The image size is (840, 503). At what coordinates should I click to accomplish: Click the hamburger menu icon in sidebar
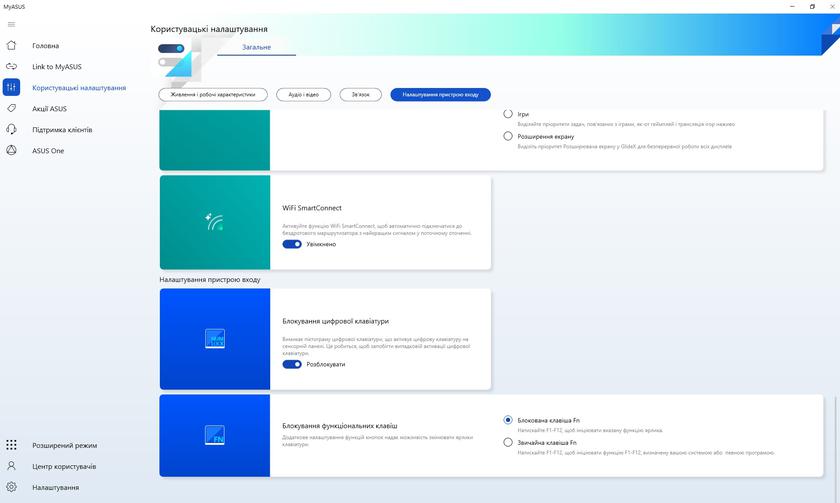pos(11,24)
